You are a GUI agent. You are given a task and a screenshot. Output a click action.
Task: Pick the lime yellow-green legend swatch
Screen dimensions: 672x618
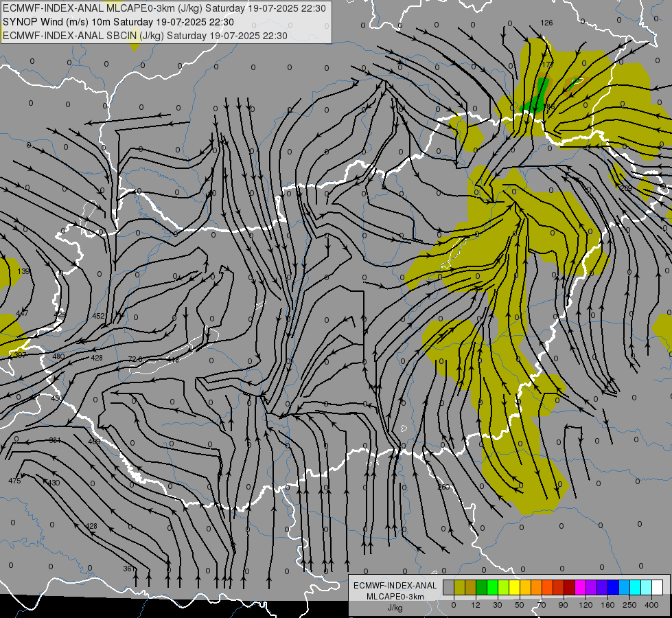coord(504,587)
